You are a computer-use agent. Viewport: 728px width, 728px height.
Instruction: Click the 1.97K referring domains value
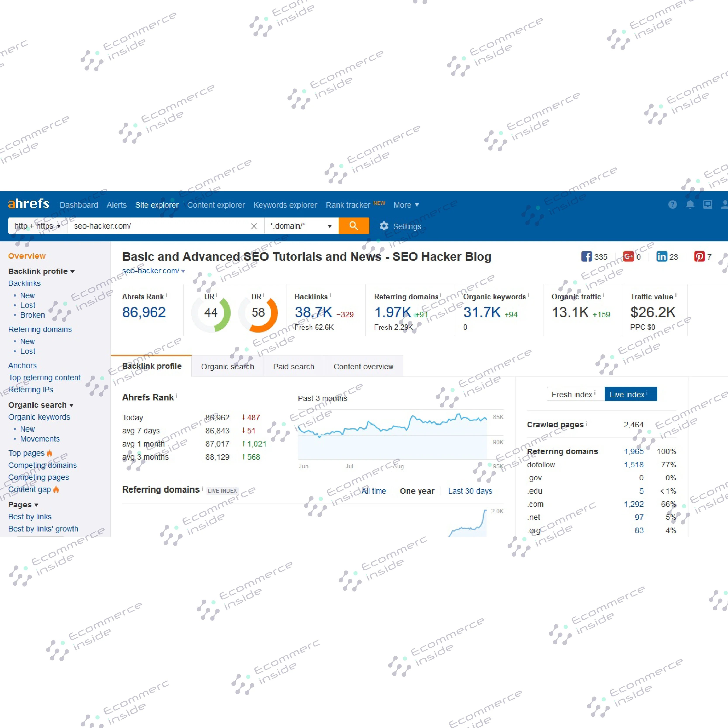click(393, 312)
